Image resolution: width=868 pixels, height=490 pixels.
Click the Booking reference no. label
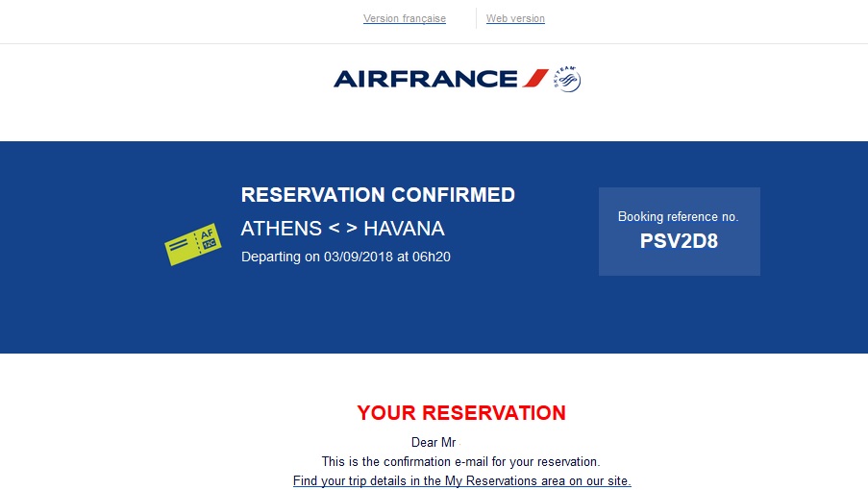pyautogui.click(x=678, y=217)
